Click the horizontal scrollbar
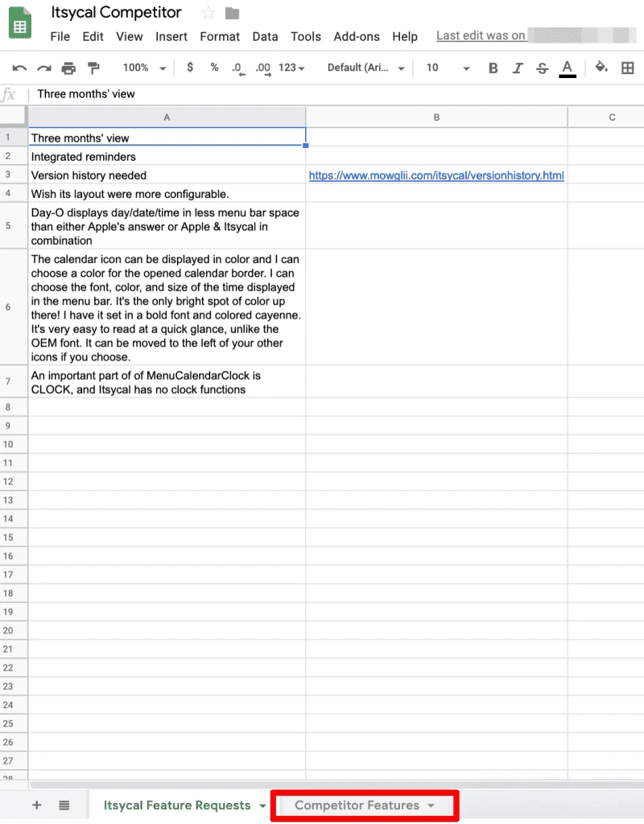This screenshot has width=644, height=824. pyautogui.click(x=336, y=785)
